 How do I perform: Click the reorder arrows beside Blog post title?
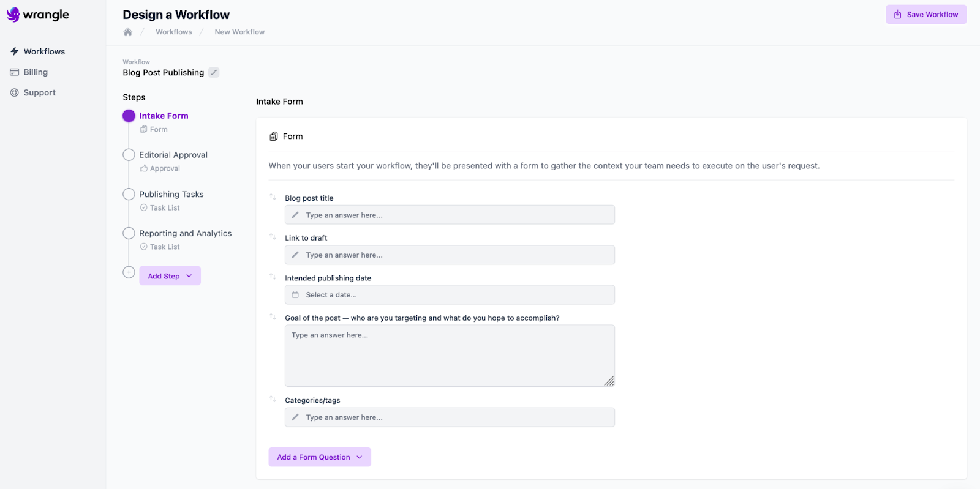[x=273, y=197]
